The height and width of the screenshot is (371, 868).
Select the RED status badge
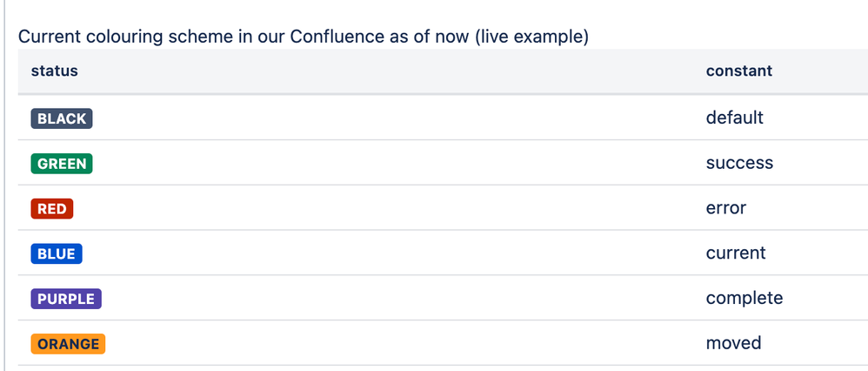[52, 208]
